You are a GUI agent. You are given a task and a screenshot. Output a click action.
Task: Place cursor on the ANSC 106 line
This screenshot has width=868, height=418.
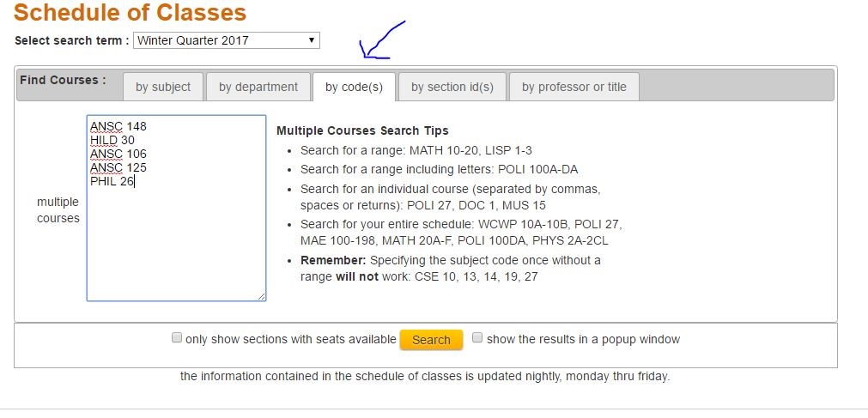click(x=118, y=154)
